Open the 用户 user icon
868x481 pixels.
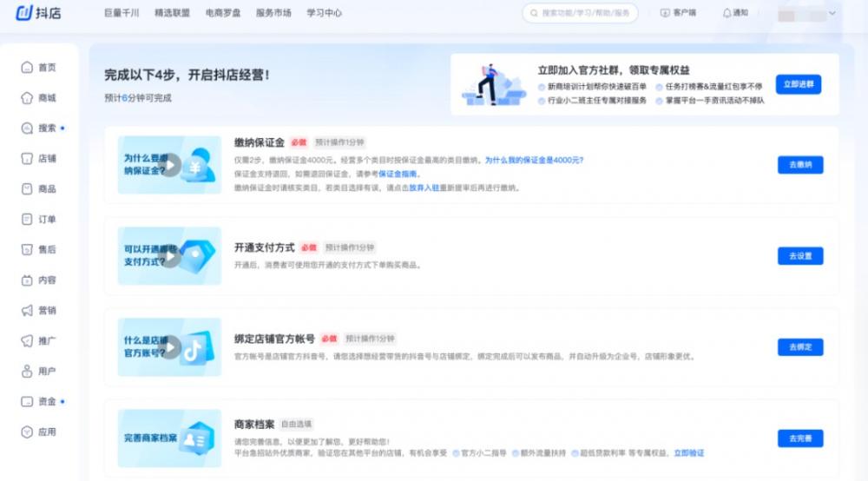pyautogui.click(x=27, y=372)
